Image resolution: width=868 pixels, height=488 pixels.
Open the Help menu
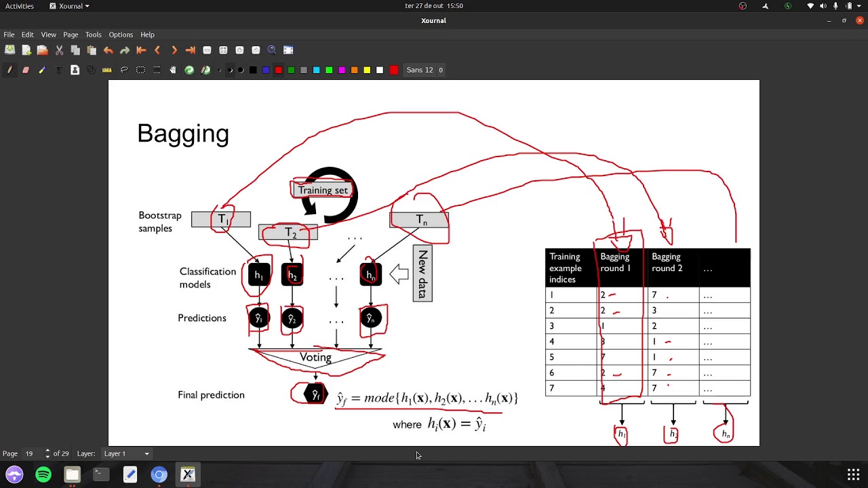click(147, 35)
